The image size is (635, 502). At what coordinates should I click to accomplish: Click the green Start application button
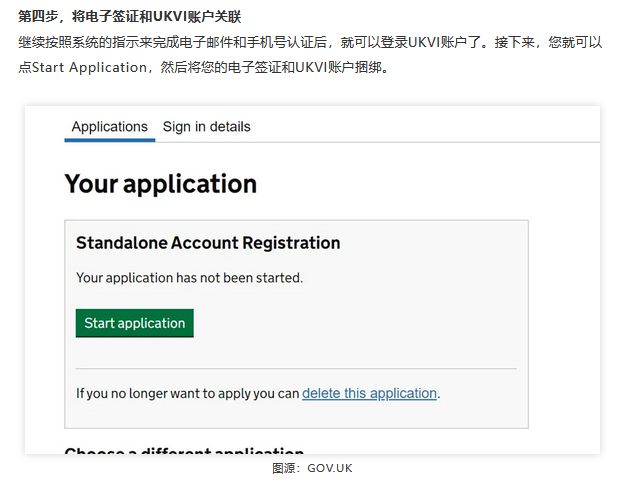(134, 323)
